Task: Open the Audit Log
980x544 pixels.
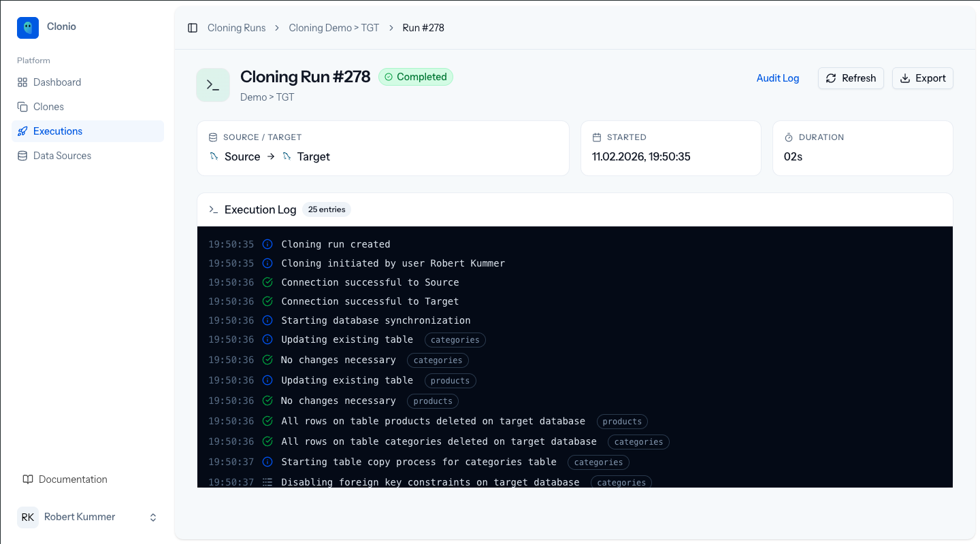Action: (x=778, y=78)
